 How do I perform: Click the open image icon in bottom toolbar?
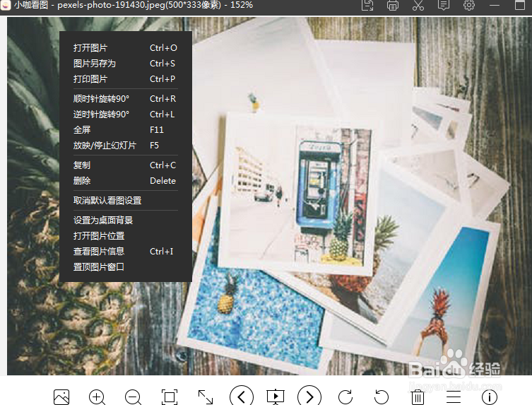tap(61, 397)
